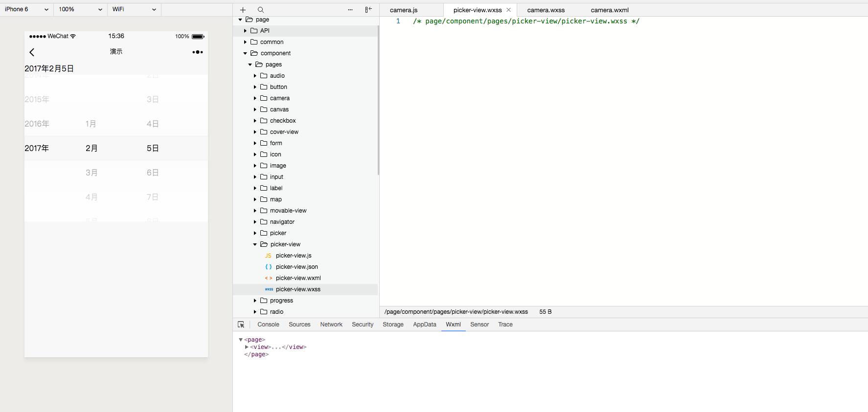868x412 pixels.
Task: Expand the button folder
Action: pos(255,87)
